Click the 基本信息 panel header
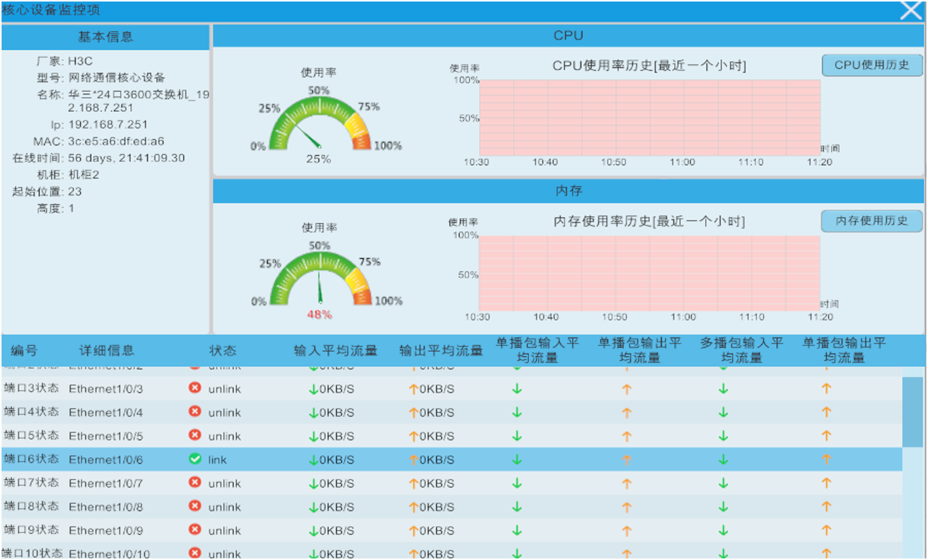Screen dimensions: 928x560 pyautogui.click(x=105, y=37)
